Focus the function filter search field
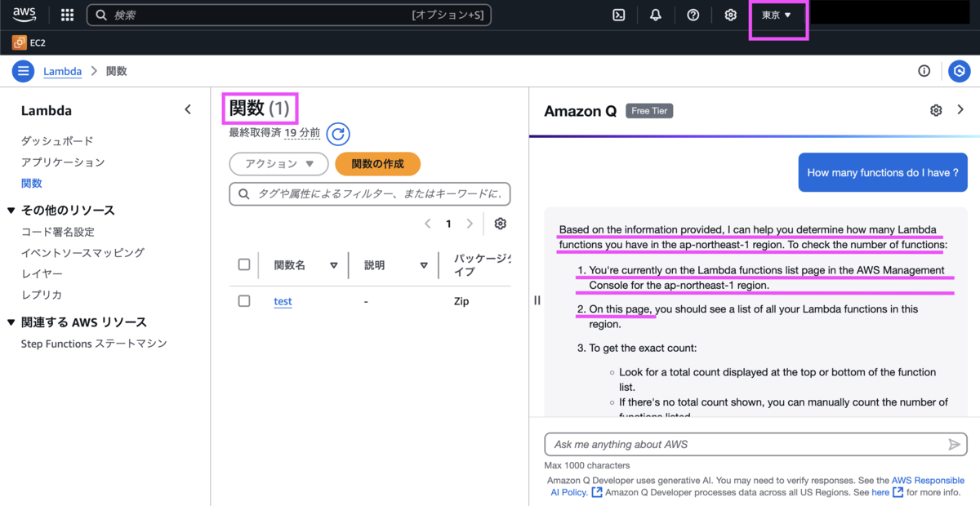The image size is (980, 506). pyautogui.click(x=370, y=194)
